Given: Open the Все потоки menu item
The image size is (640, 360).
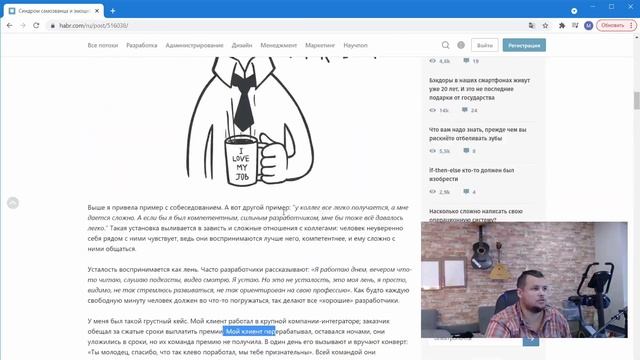Looking at the screenshot, I should tap(103, 45).
